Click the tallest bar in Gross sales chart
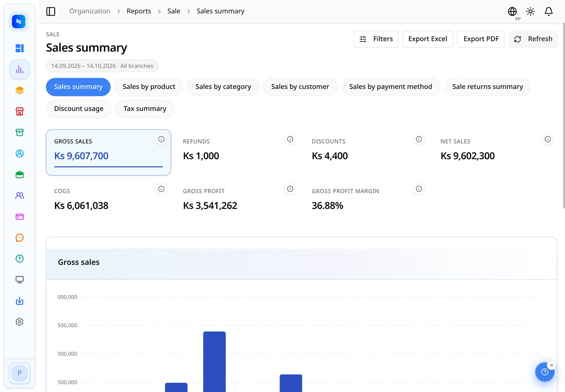 tap(214, 362)
